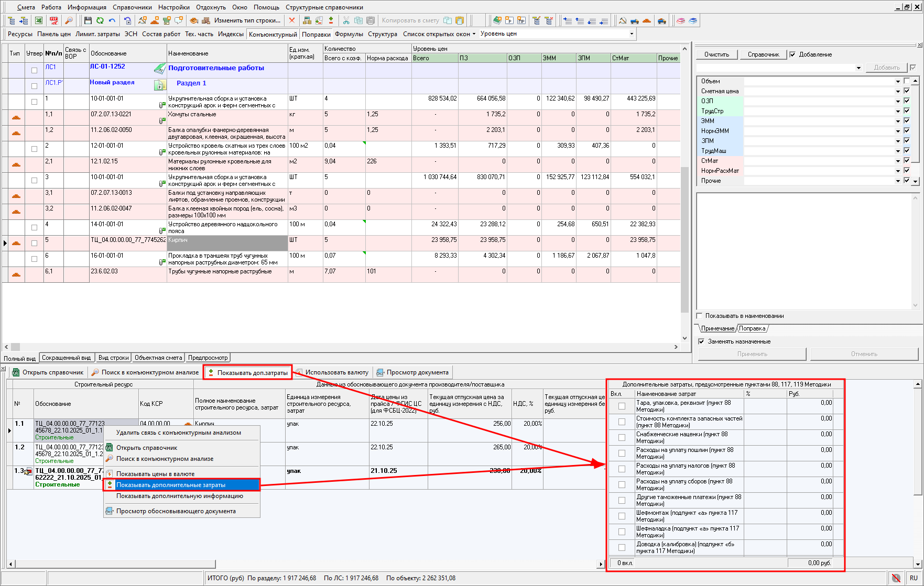Click the green refresh arrows icon
This screenshot has height=586, width=924.
(x=100, y=20)
